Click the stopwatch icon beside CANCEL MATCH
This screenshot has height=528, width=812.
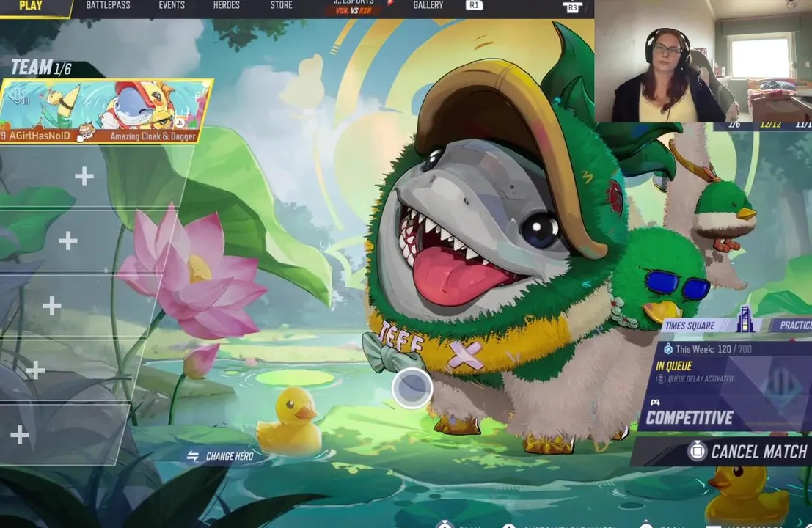point(697,450)
